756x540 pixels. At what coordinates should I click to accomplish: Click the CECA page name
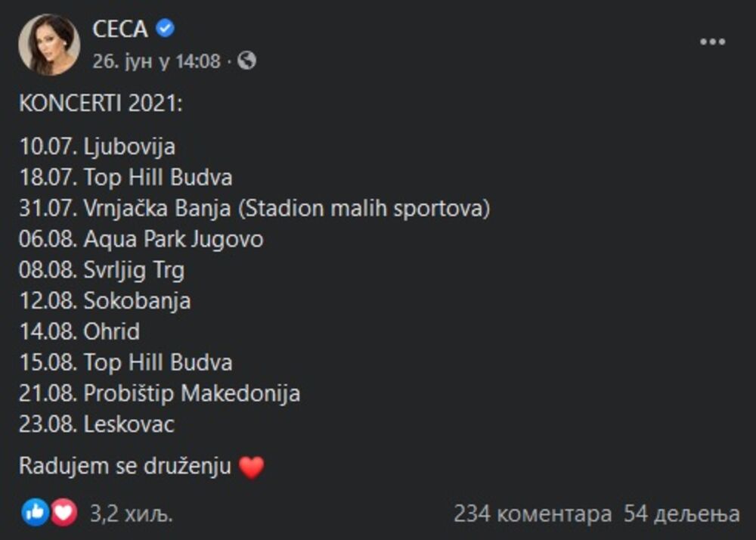[x=121, y=29]
